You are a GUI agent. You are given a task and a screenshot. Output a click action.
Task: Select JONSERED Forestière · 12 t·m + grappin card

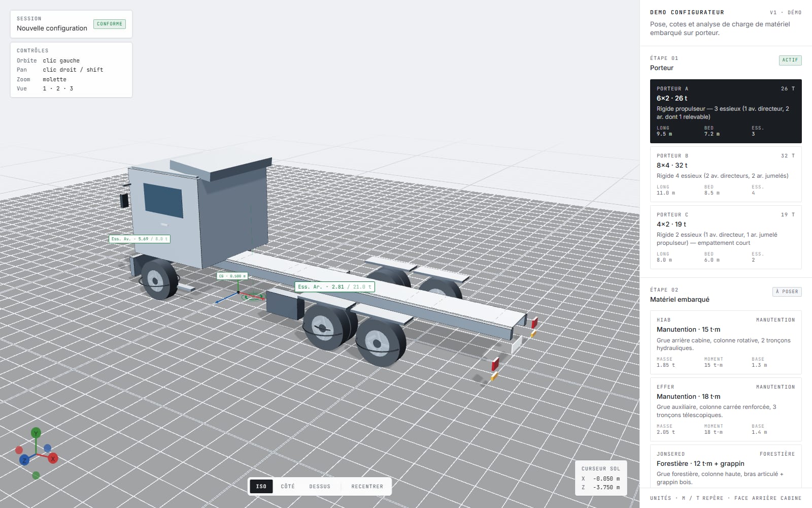tap(726, 466)
